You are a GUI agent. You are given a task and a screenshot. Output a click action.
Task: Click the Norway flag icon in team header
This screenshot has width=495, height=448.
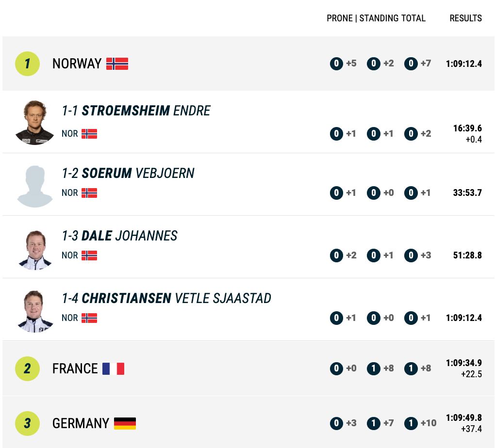(117, 64)
